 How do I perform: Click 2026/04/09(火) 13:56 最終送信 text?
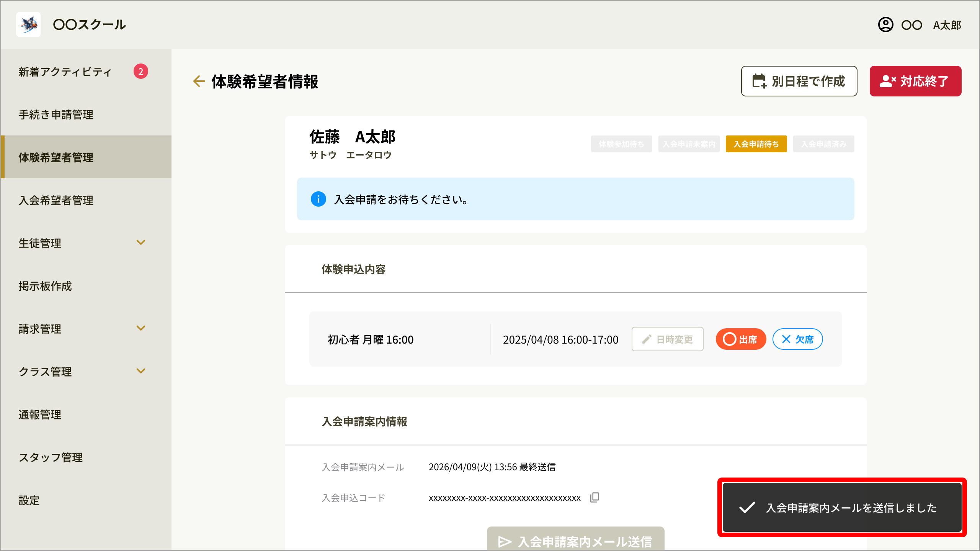(492, 467)
